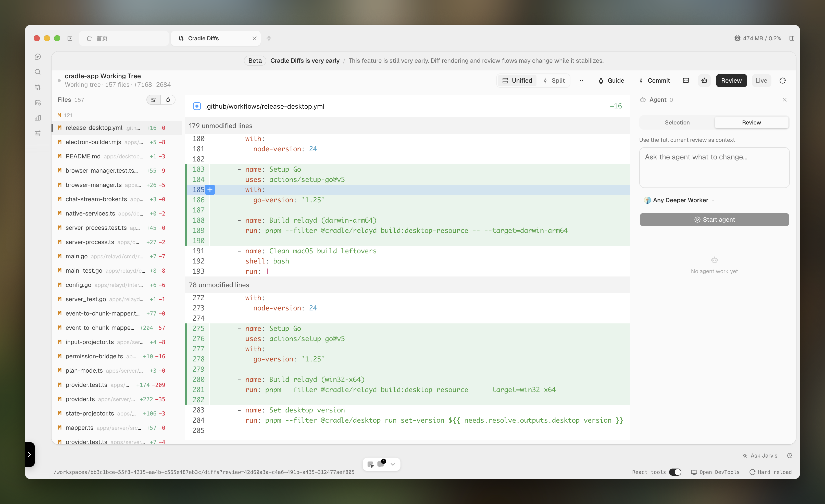825x504 pixels.
Task: Toggle the Live mode button
Action: 761,81
